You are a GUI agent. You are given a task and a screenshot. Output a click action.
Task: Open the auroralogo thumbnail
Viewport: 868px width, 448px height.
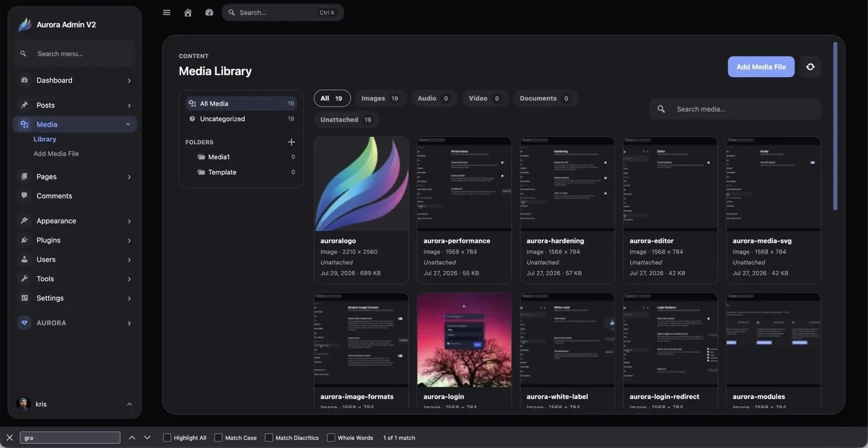[361, 184]
